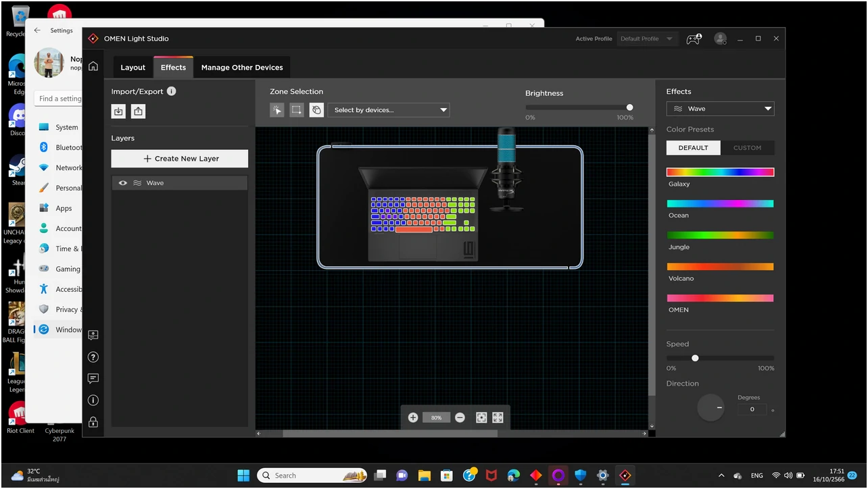
Task: Click the Degrees input field
Action: coord(752,409)
